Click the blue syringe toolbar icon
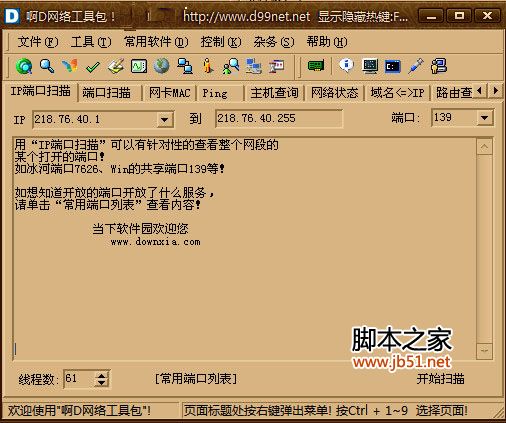Viewport: 506px width, 423px height. pyautogui.click(x=416, y=66)
